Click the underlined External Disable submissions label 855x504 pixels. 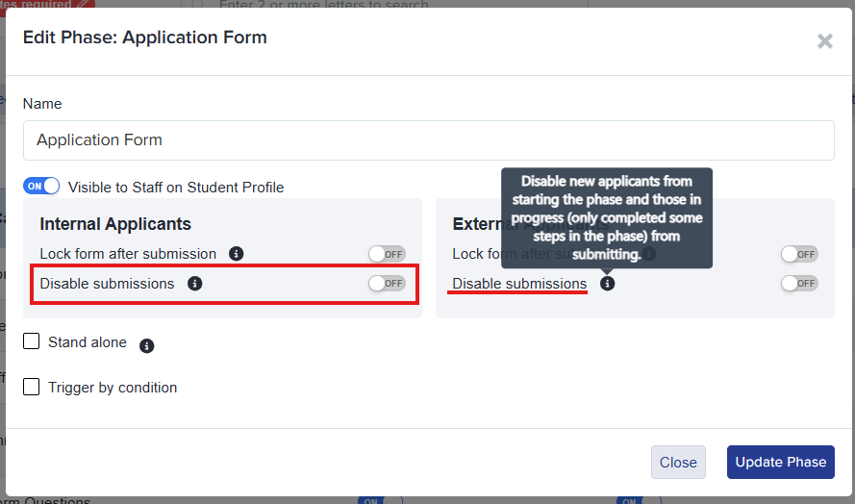point(519,284)
